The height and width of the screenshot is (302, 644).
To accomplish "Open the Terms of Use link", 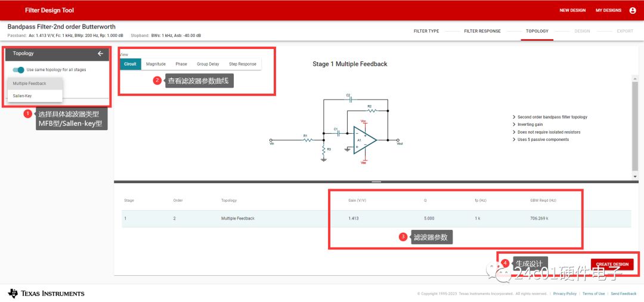I will pyautogui.click(x=593, y=294).
